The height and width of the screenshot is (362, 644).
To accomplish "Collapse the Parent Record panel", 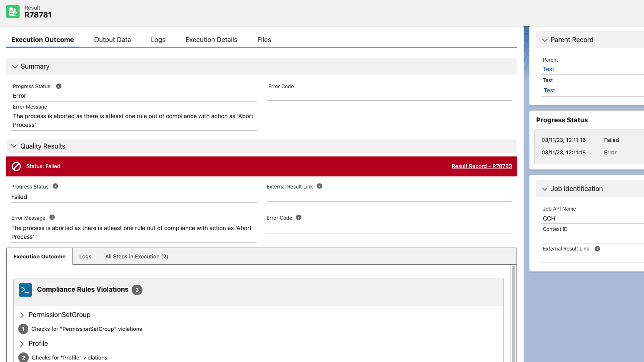I will tap(545, 40).
